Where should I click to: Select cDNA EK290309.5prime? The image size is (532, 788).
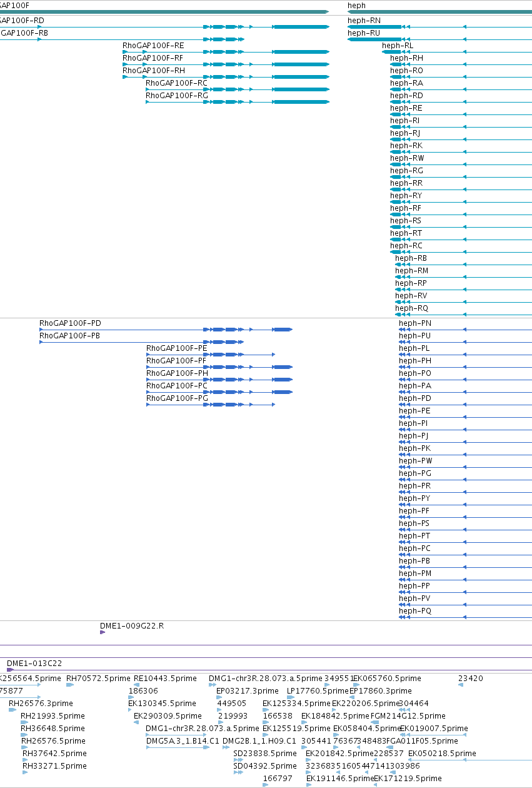168,716
